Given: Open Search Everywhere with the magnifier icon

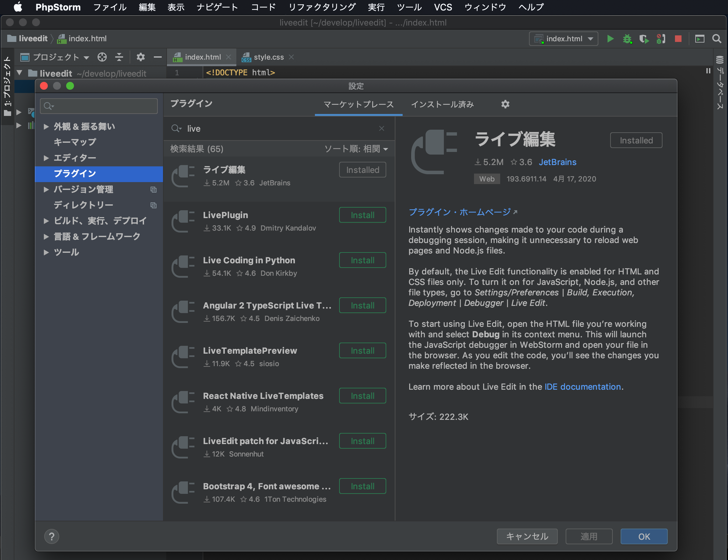Looking at the screenshot, I should [717, 39].
